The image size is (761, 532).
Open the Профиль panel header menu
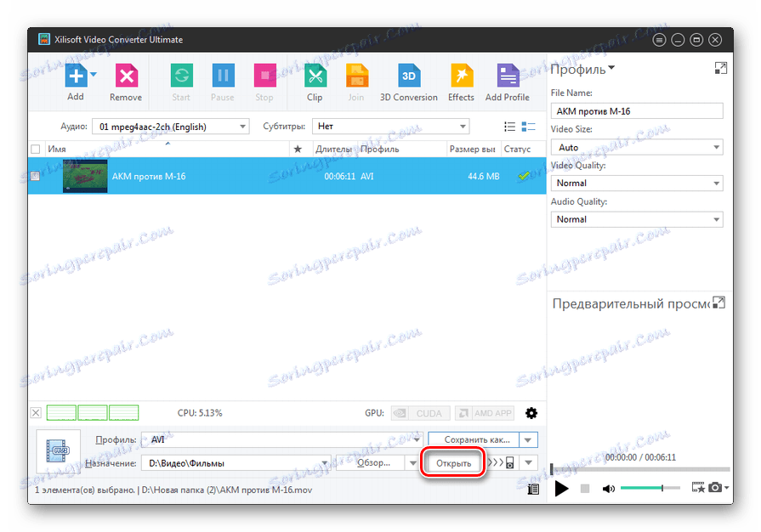pos(583,70)
